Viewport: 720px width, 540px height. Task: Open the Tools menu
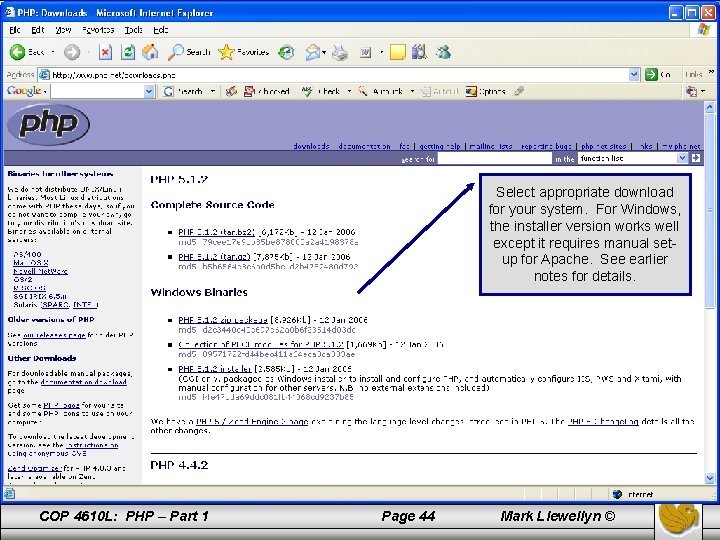(133, 30)
